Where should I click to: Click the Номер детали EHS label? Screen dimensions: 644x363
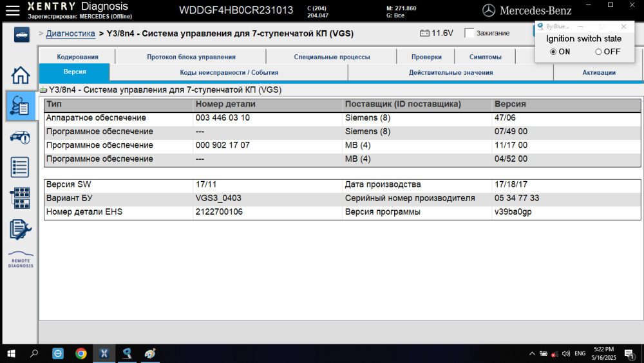[x=84, y=212]
